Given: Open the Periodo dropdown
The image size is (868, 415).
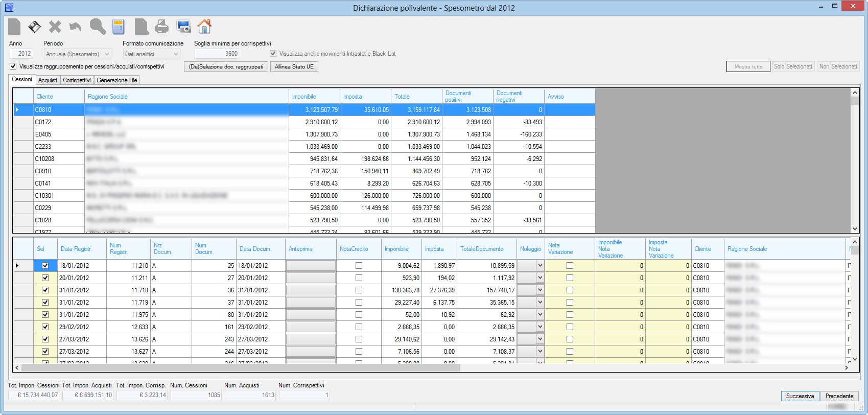Looking at the screenshot, I should [78, 54].
